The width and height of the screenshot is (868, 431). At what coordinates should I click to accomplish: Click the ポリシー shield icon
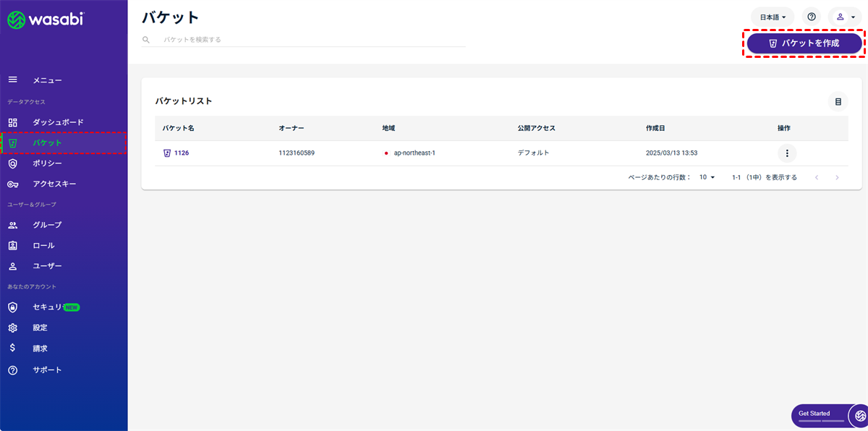coord(12,163)
